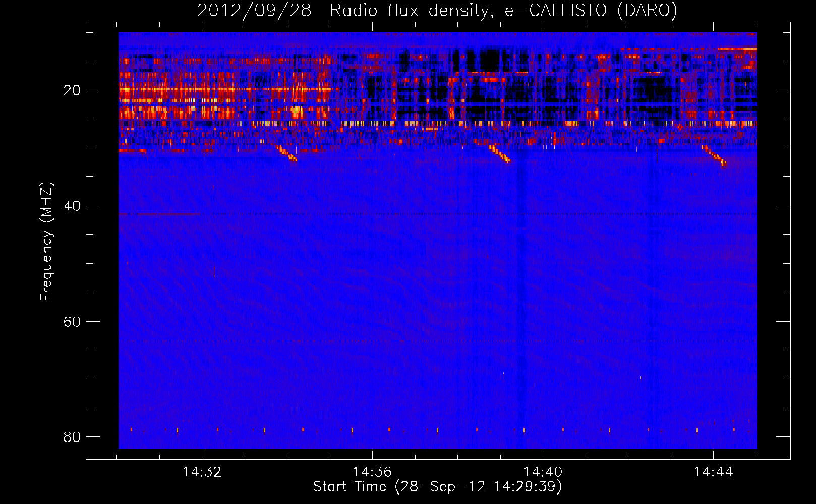
Task: Click the '80' frequency tick label
Action: point(72,436)
